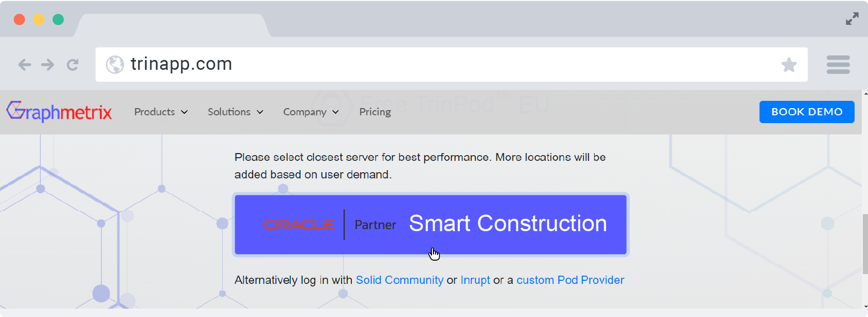Select the current browser tab
Screen dimensions: 868x317
[x=172, y=25]
